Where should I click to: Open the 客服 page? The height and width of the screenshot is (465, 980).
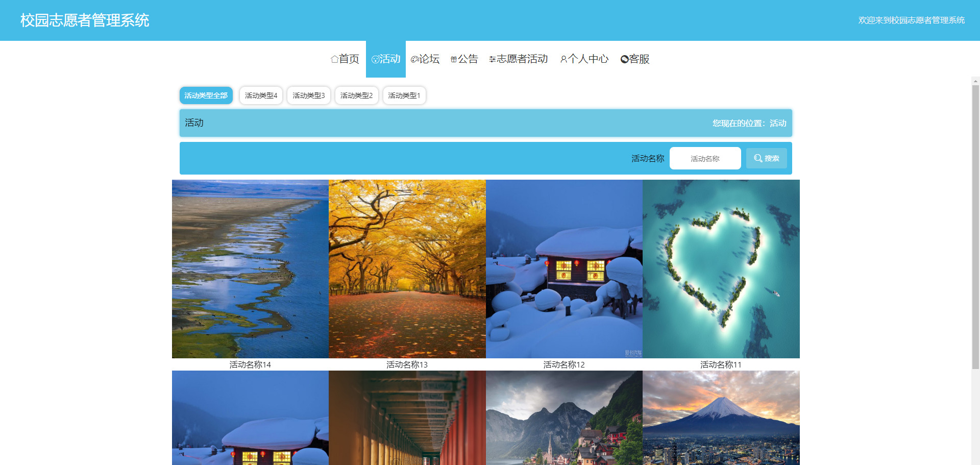pos(635,59)
